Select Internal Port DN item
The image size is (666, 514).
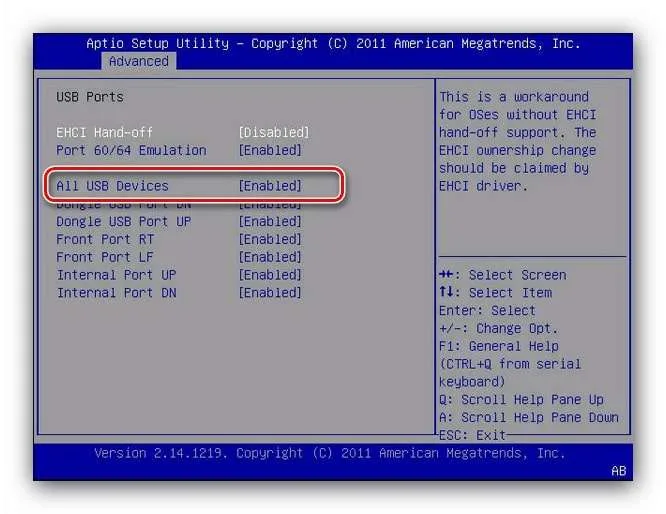pyautogui.click(x=116, y=293)
